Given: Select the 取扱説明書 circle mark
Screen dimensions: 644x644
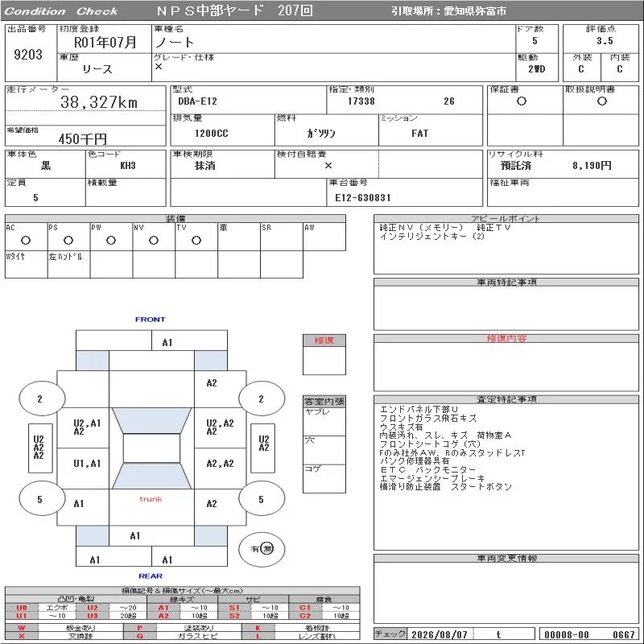Looking at the screenshot, I should click(x=602, y=101).
